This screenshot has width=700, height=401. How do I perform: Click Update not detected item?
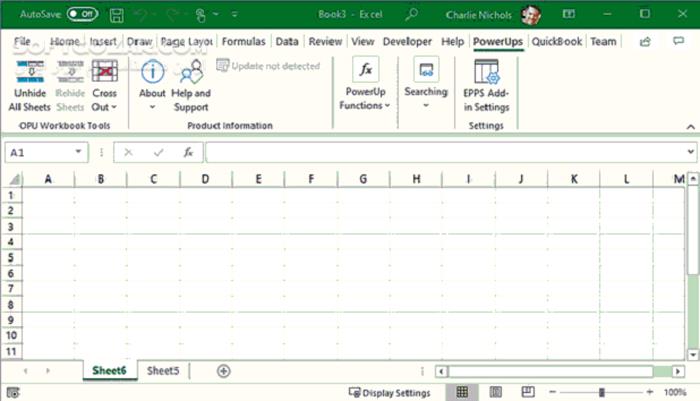tap(268, 66)
